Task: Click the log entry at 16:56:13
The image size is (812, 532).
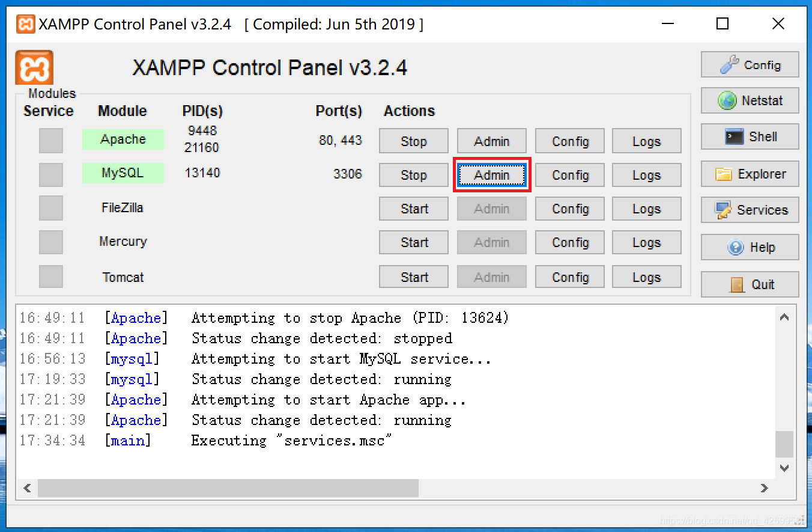Action: [255, 359]
